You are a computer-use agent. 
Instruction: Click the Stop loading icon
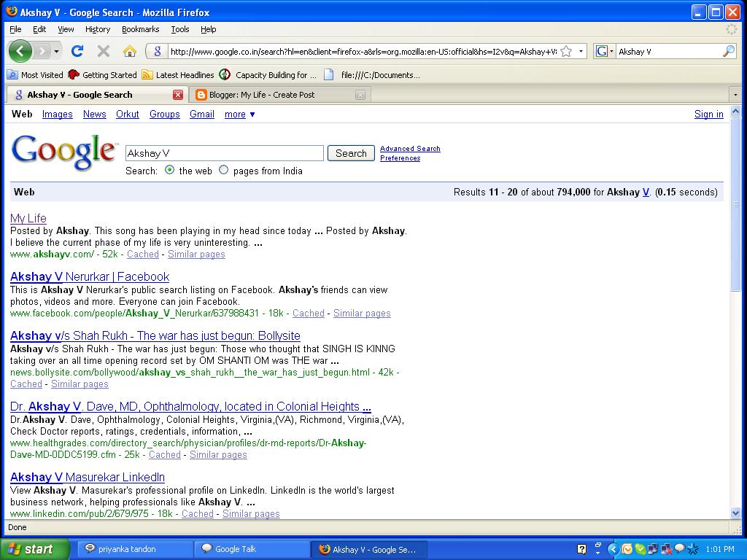[104, 51]
